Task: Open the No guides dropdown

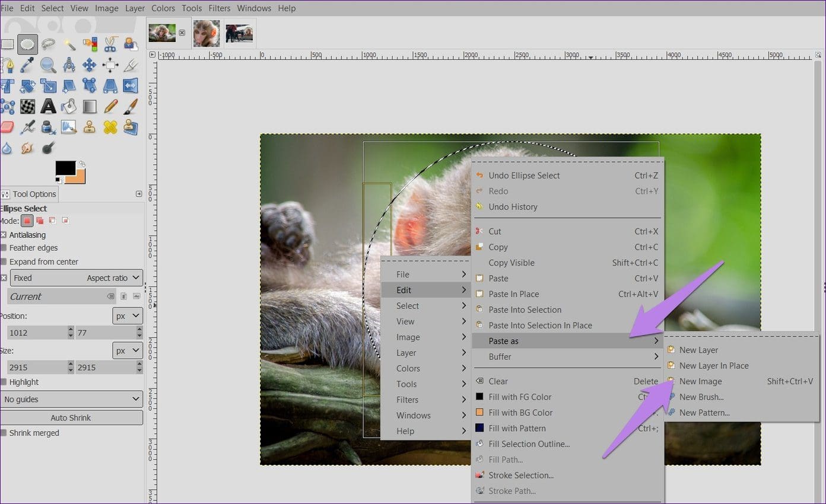Action: pyautogui.click(x=71, y=399)
